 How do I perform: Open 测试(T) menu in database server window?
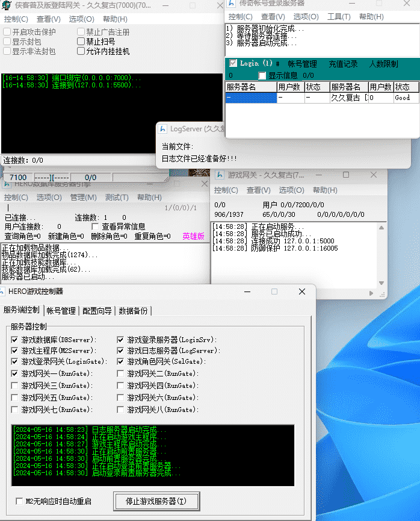(117, 198)
